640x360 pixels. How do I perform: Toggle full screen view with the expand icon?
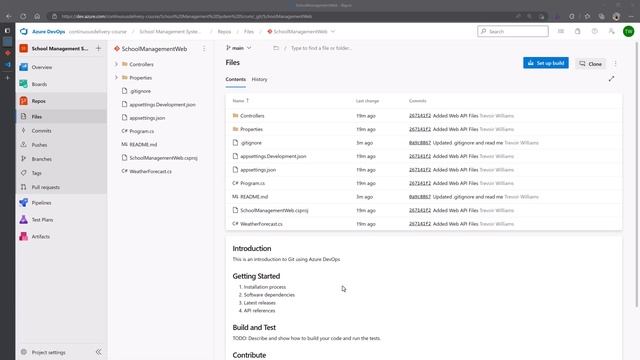coord(611,79)
